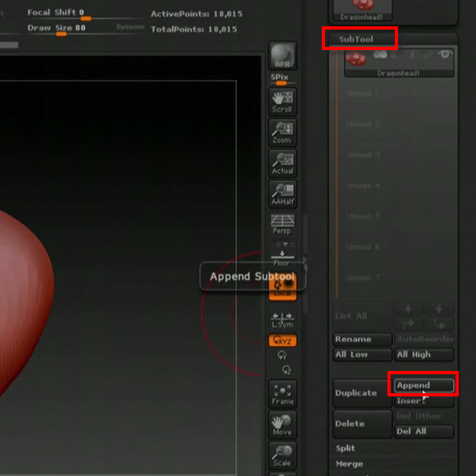
Task: Click the ActivePoints: 18,015 readout
Action: 196,14
